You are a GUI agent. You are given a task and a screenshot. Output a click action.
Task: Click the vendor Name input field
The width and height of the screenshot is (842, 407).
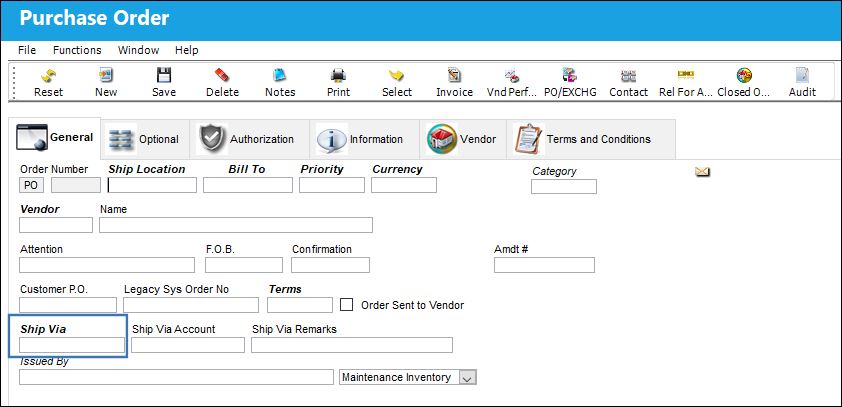tap(236, 225)
